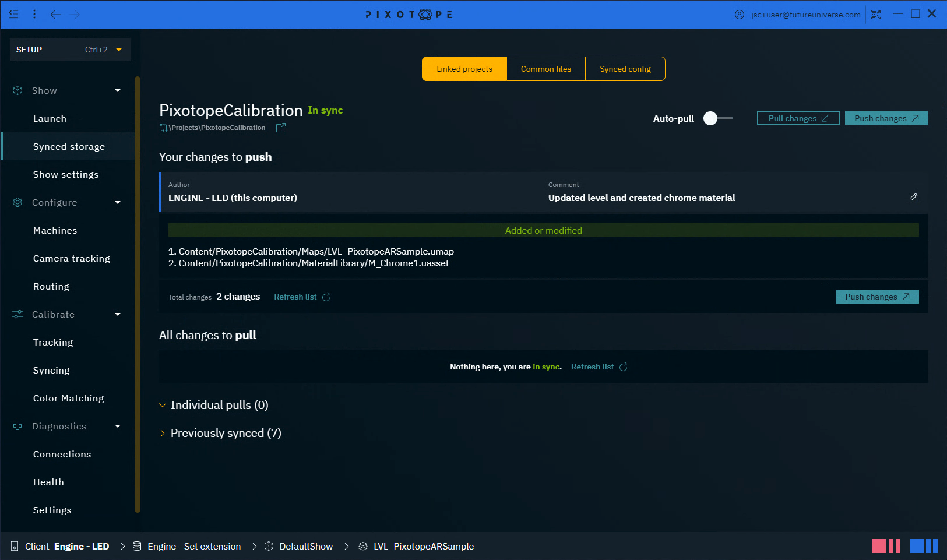Click the top Pull changes button

pyautogui.click(x=798, y=118)
